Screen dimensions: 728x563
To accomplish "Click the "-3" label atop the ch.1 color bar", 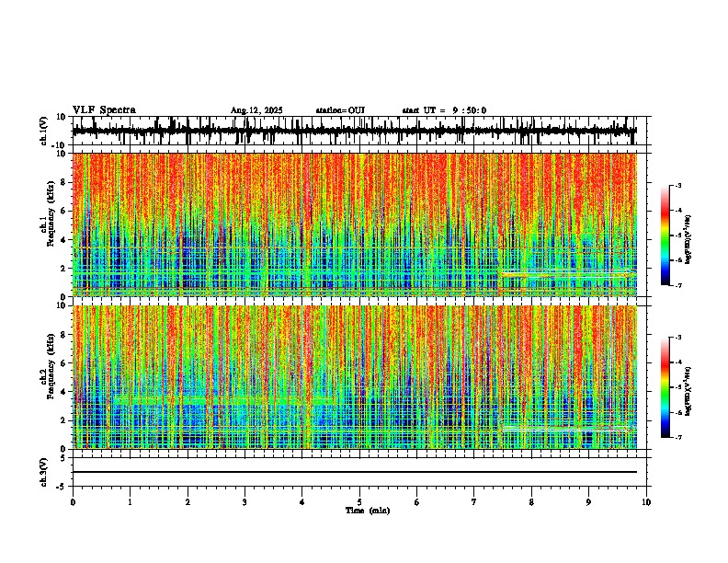I will pos(677,185).
